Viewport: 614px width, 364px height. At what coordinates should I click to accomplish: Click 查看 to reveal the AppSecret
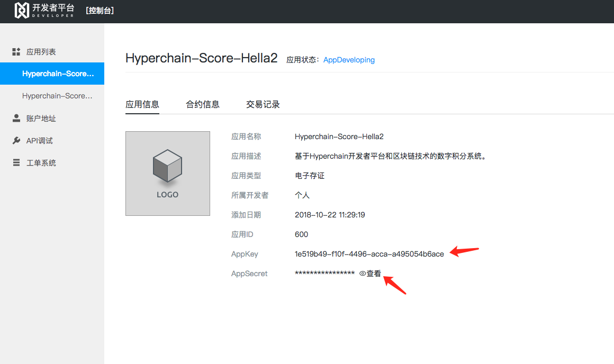[x=374, y=274]
